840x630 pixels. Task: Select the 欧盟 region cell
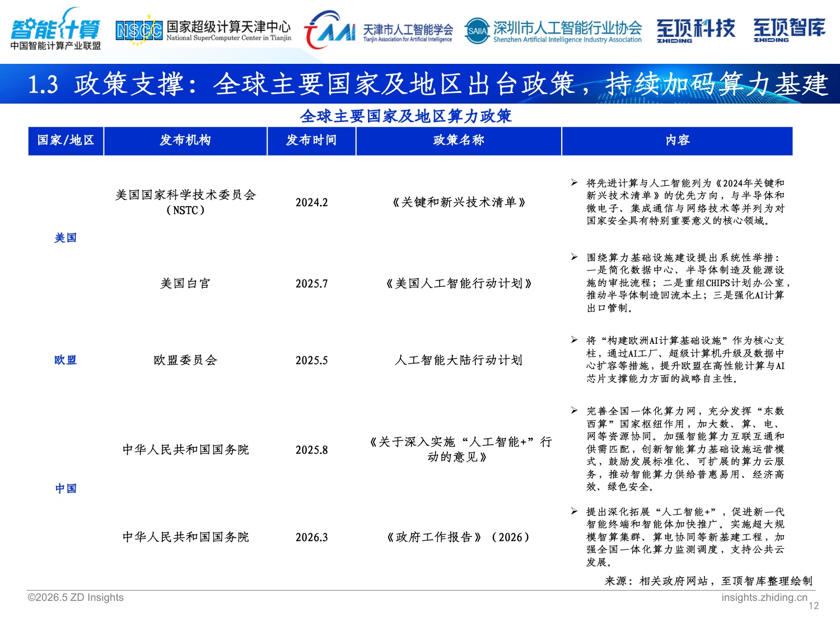[x=66, y=360]
